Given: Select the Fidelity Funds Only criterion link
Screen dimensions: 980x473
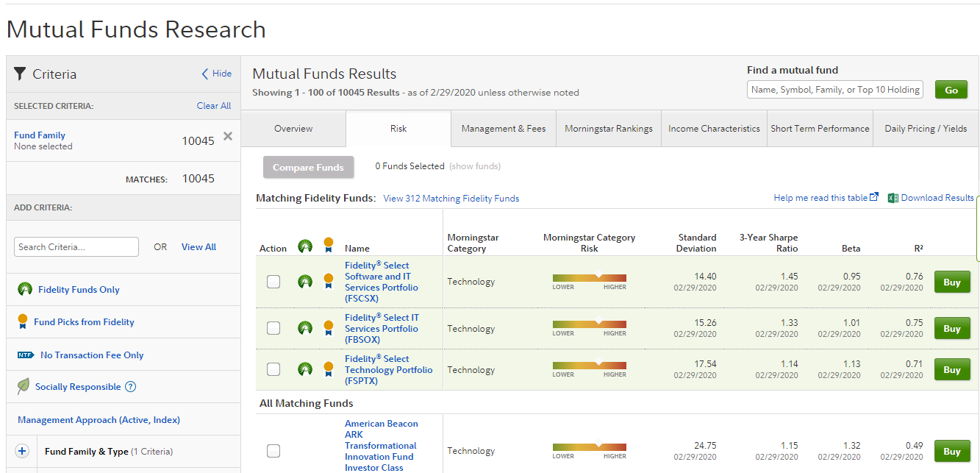Looking at the screenshot, I should (79, 290).
